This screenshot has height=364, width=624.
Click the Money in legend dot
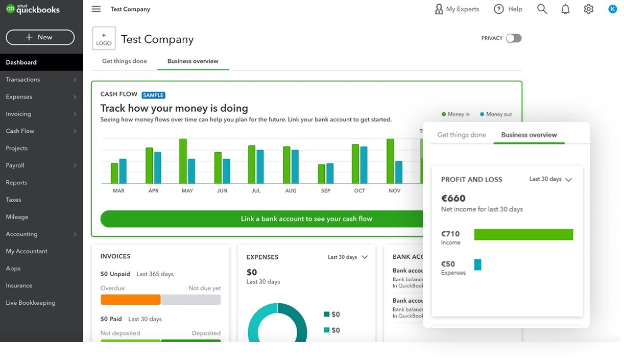pyautogui.click(x=444, y=114)
